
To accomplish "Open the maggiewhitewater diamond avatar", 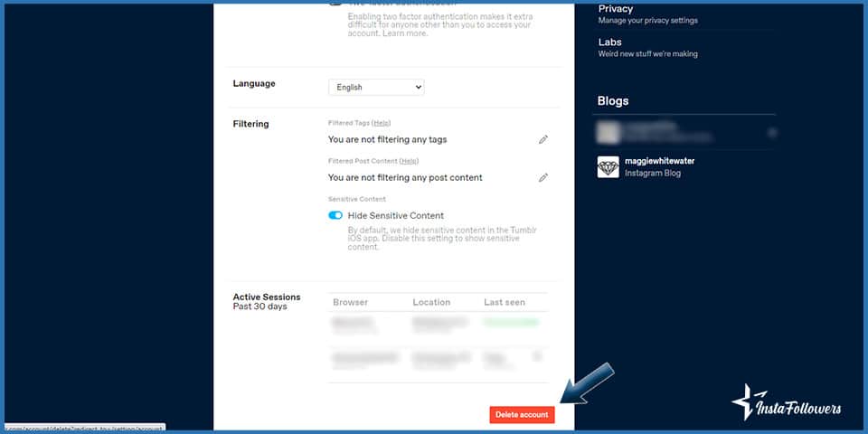I will coord(608,167).
